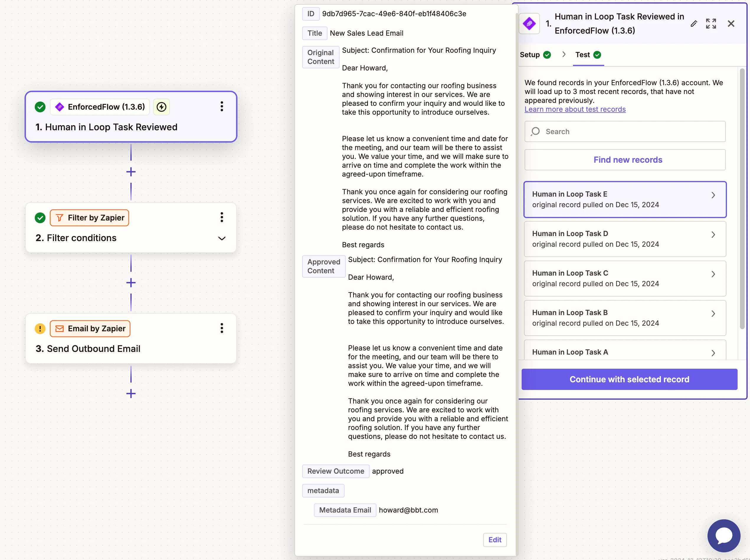Open three-dot menu on Email by Zapier step
Screen dimensions: 750x560
[222, 328]
